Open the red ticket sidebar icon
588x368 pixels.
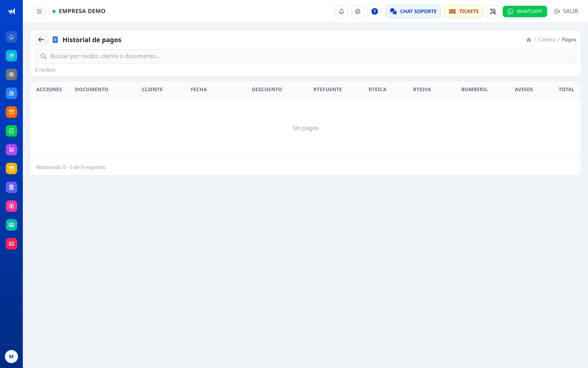click(x=11, y=244)
